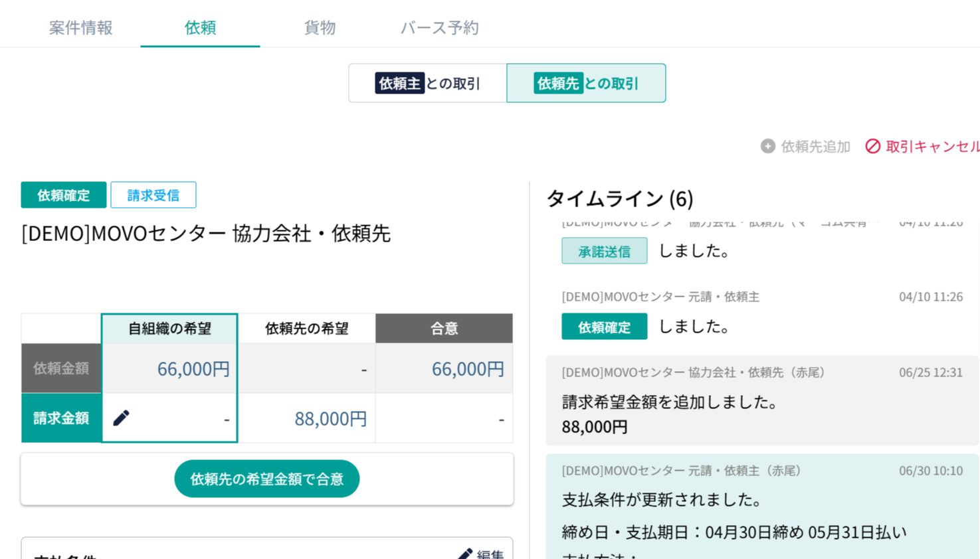Switch to 依頼主との取引 view

[x=428, y=83]
